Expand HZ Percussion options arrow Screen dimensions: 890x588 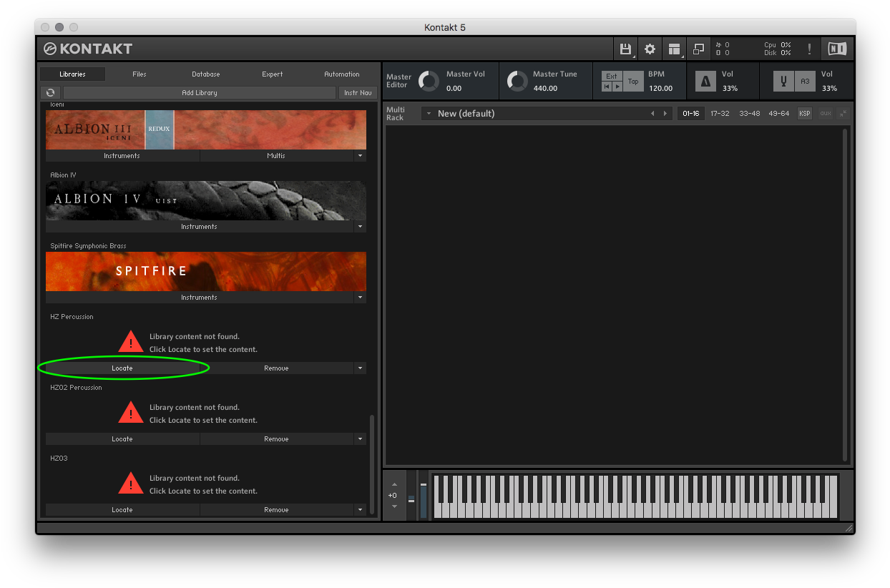360,368
